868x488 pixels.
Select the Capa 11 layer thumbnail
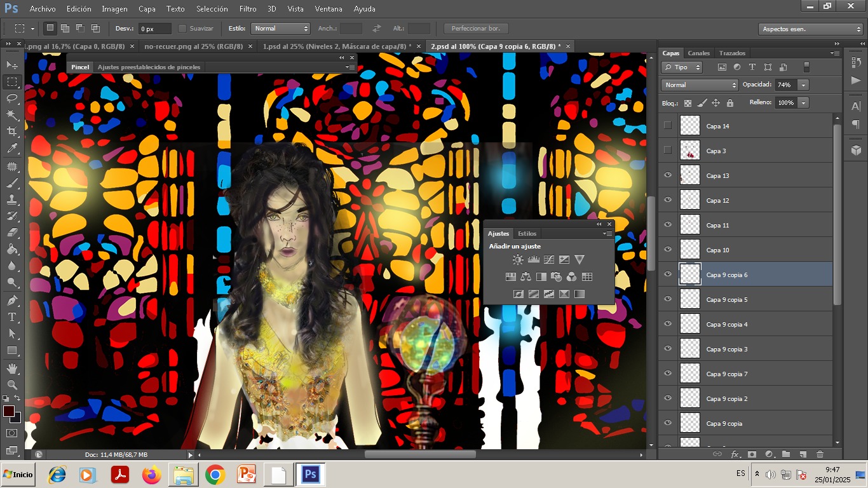coord(689,225)
